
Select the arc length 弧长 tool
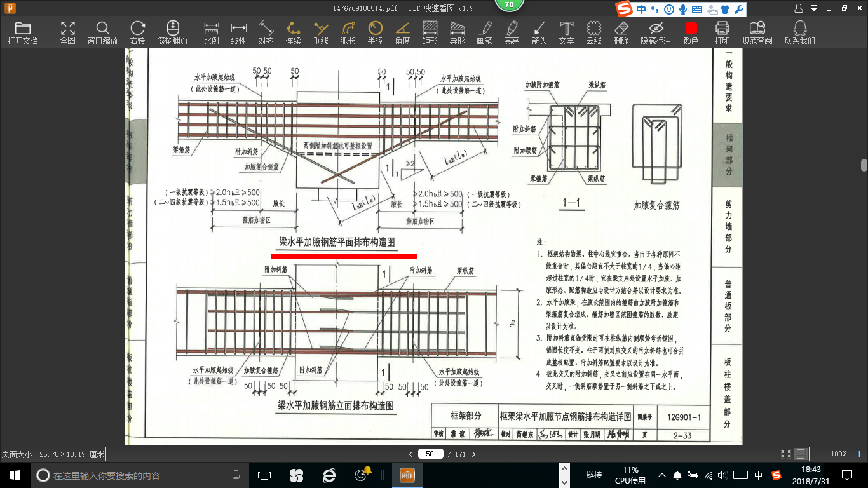pos(348,33)
